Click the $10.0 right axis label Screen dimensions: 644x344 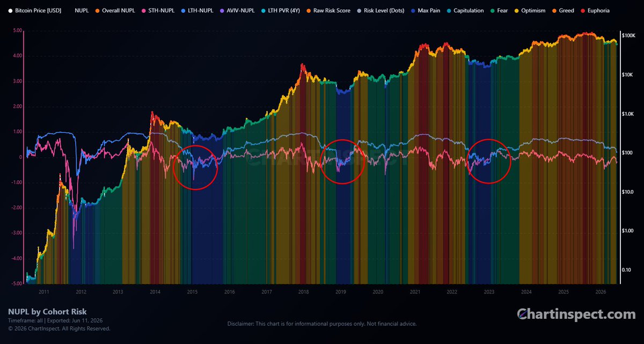click(628, 192)
